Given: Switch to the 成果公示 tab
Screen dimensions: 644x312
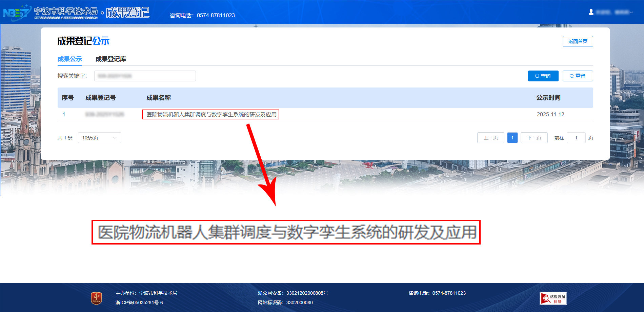Looking at the screenshot, I should click(x=70, y=59).
